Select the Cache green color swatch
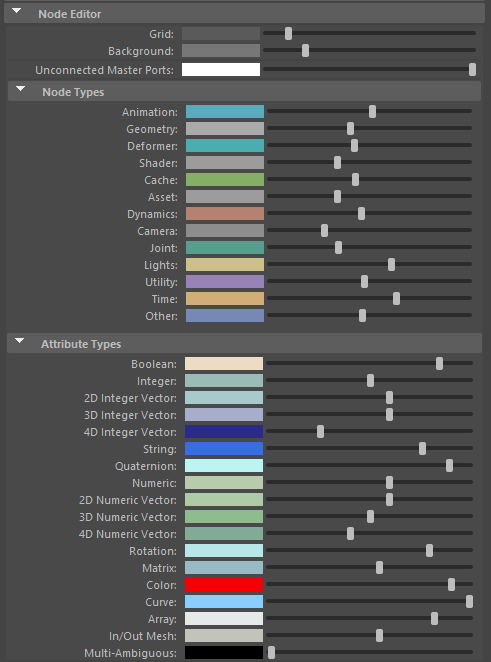This screenshot has width=491, height=662. 225,180
